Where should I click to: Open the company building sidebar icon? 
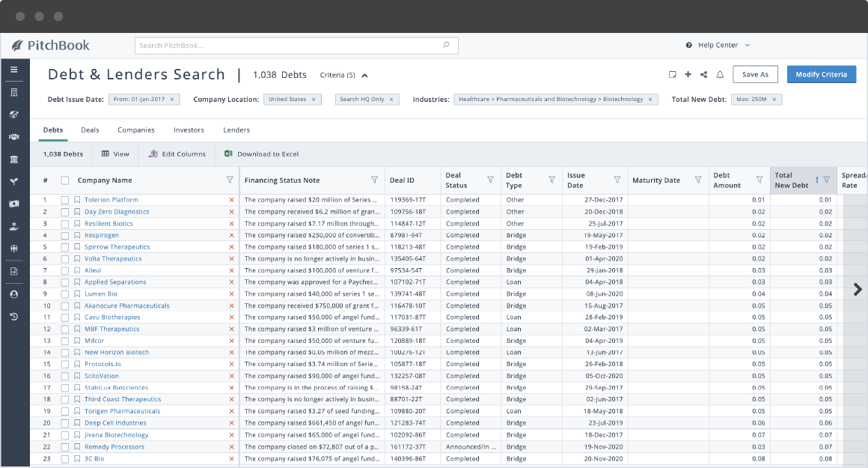point(13,92)
